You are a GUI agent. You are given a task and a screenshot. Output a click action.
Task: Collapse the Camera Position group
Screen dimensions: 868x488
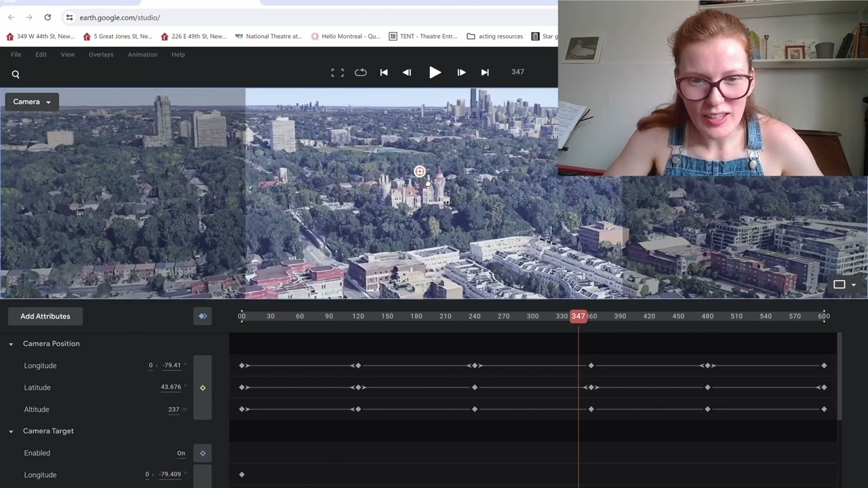coord(11,344)
